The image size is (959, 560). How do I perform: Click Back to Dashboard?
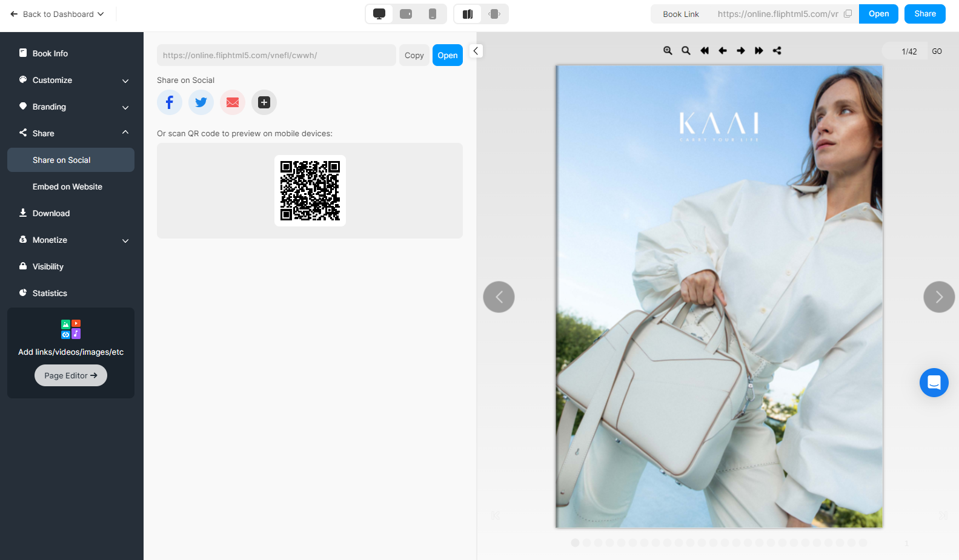[x=57, y=14]
